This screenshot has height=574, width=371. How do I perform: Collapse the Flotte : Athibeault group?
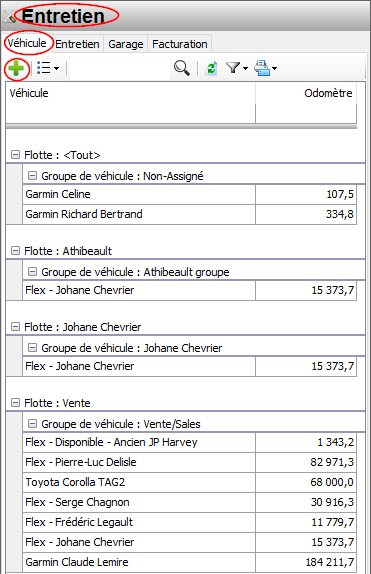pos(15,251)
